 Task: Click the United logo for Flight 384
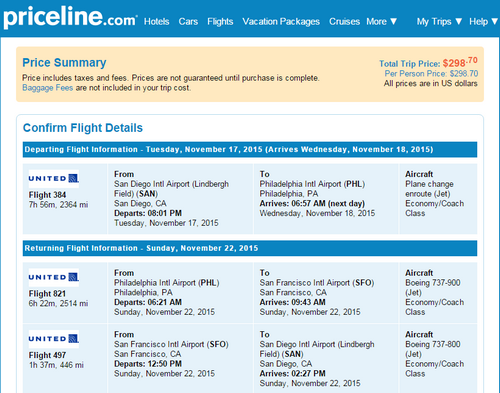pyautogui.click(x=54, y=179)
